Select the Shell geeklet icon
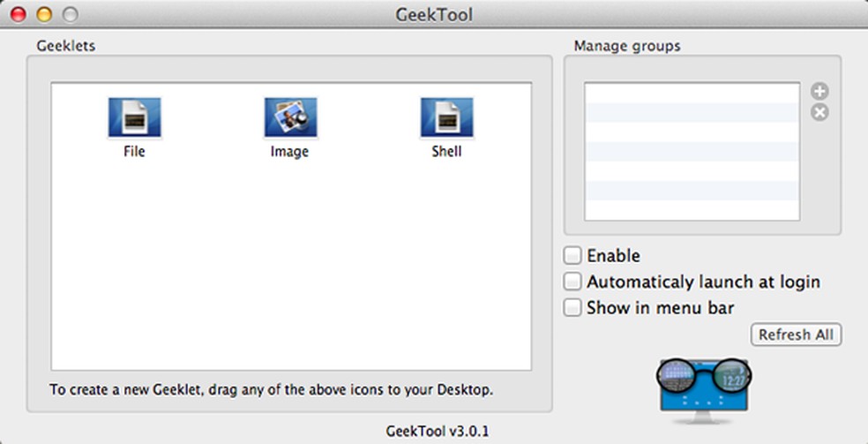The image size is (868, 444). (446, 118)
